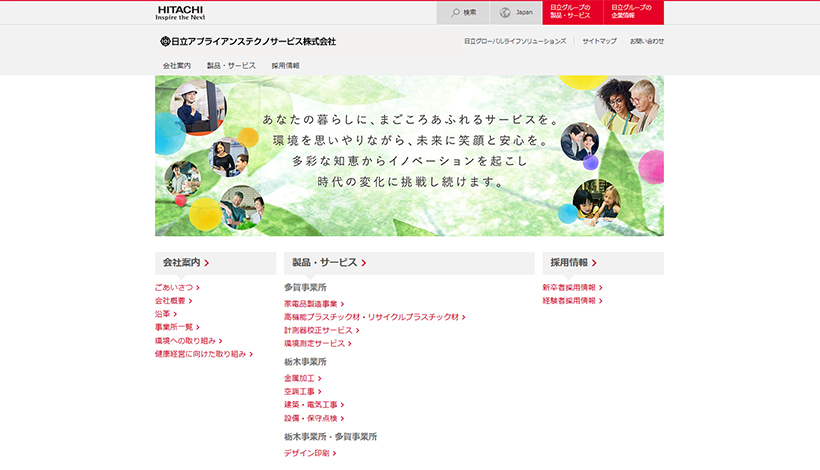Open the ごあいさつ link
Image resolution: width=820 pixels, height=470 pixels.
click(x=177, y=288)
